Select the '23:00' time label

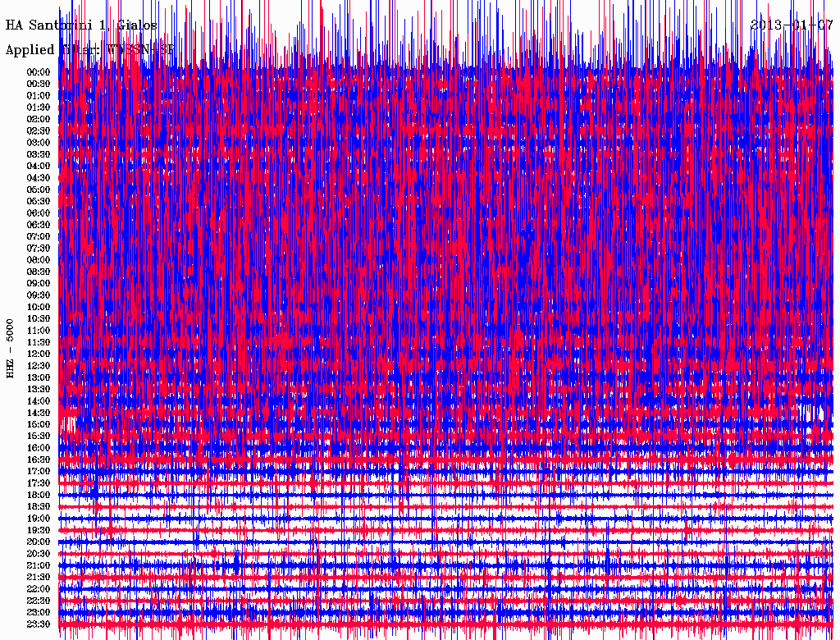click(39, 613)
